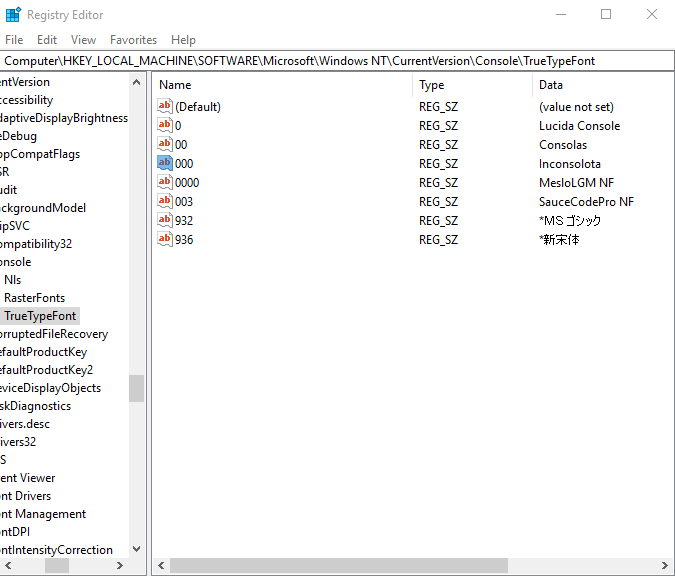Select the Nls key in the tree
The image size is (675, 576).
click(12, 280)
